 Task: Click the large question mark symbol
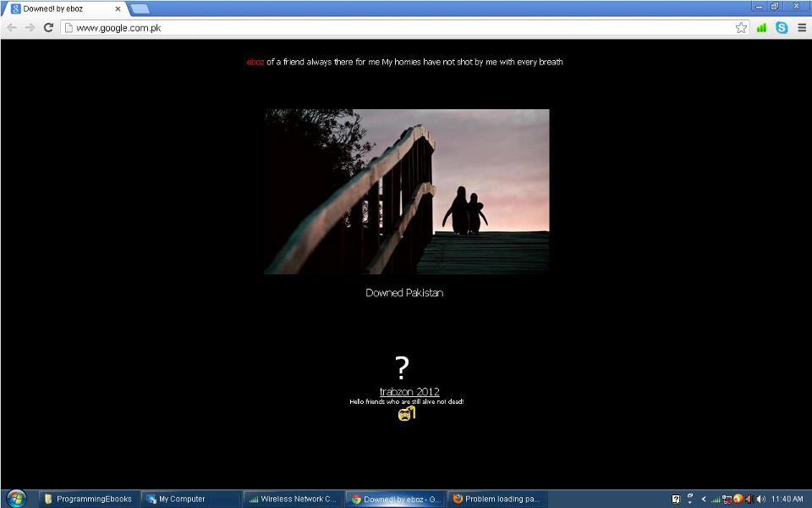tap(402, 367)
